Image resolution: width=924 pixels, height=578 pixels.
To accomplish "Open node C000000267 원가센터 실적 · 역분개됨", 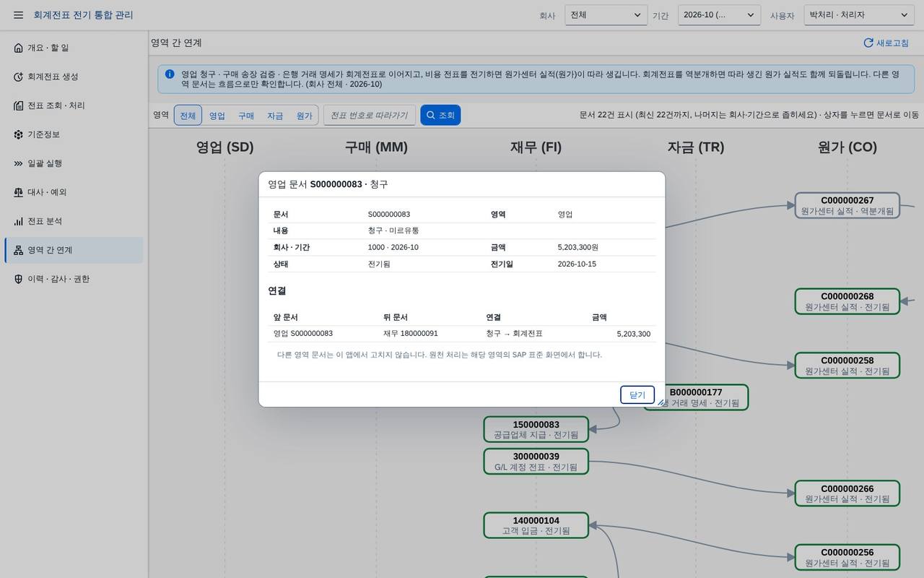I will (847, 205).
